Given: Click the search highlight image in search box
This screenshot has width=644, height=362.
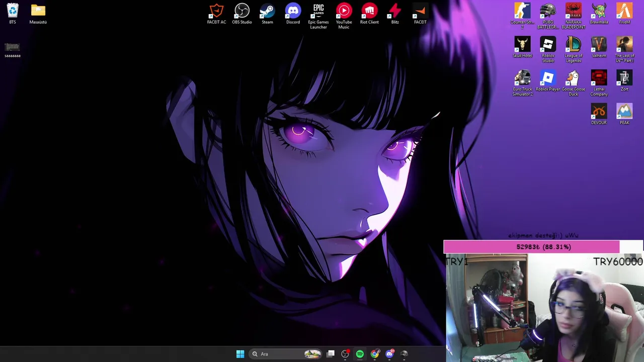Looking at the screenshot, I should 312,354.
